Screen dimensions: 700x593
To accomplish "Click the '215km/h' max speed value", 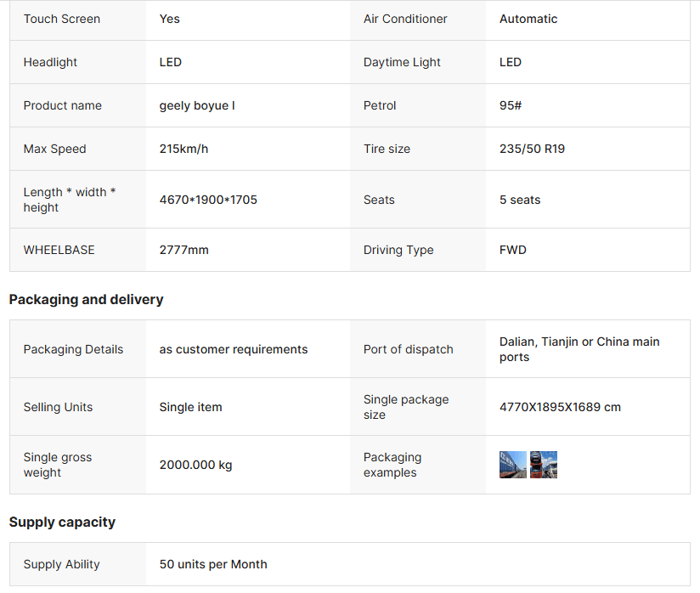I will click(x=183, y=149).
